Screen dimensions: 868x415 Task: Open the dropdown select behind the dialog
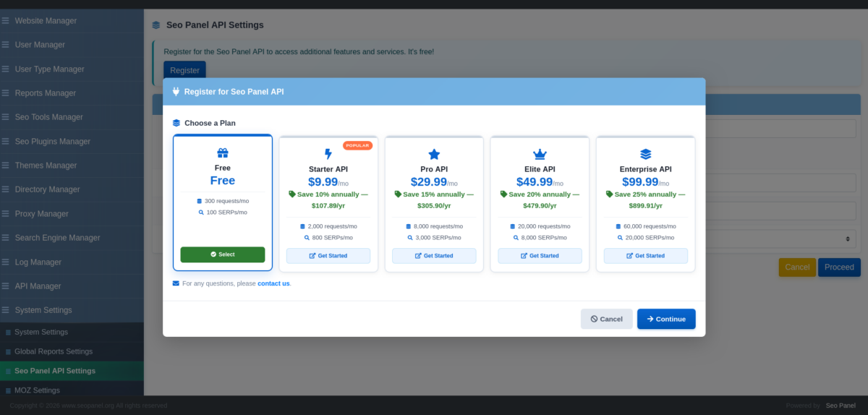click(781, 239)
